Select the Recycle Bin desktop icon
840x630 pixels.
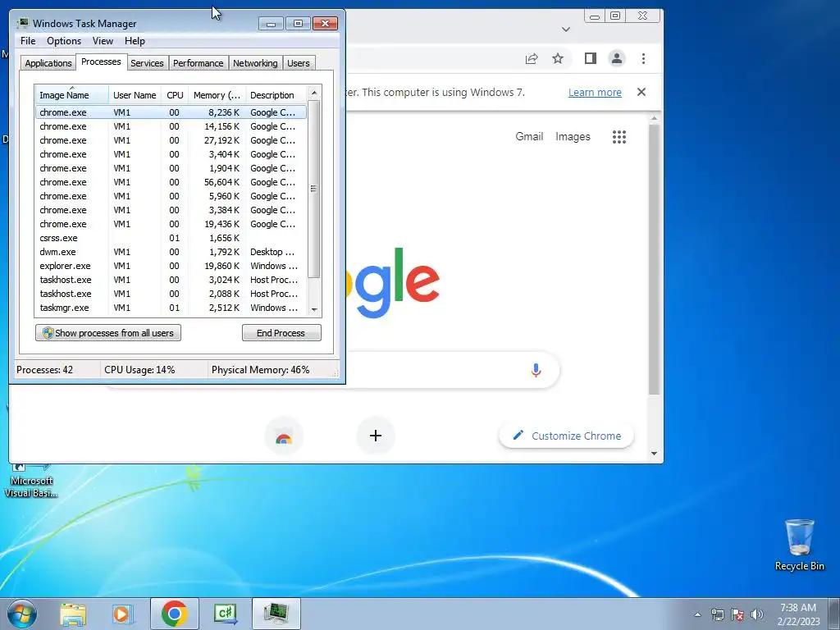tap(799, 545)
